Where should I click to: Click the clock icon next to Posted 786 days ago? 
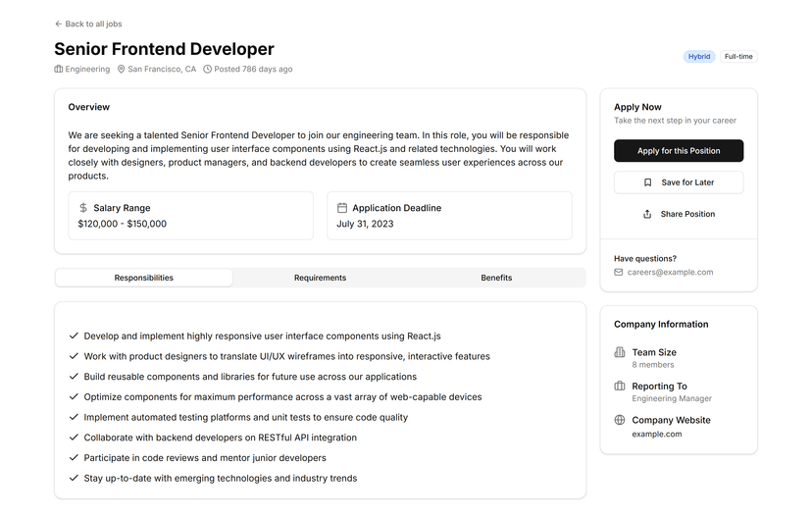click(x=207, y=69)
